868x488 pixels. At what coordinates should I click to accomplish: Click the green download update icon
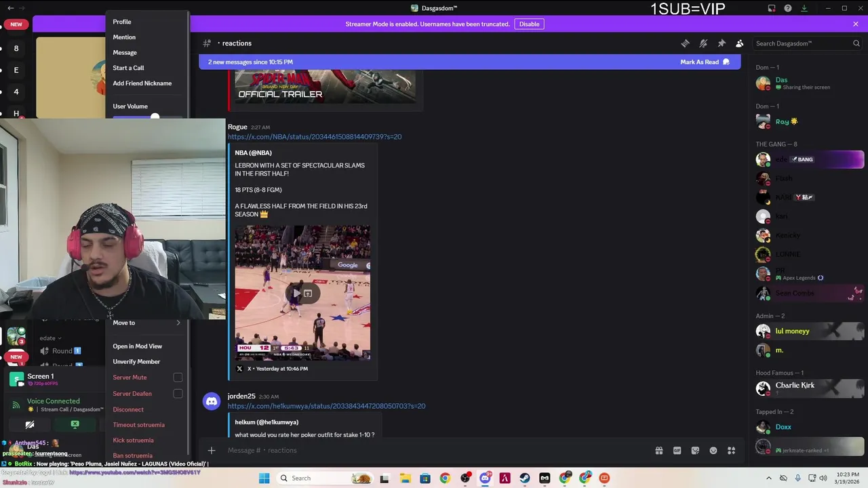[x=804, y=8]
